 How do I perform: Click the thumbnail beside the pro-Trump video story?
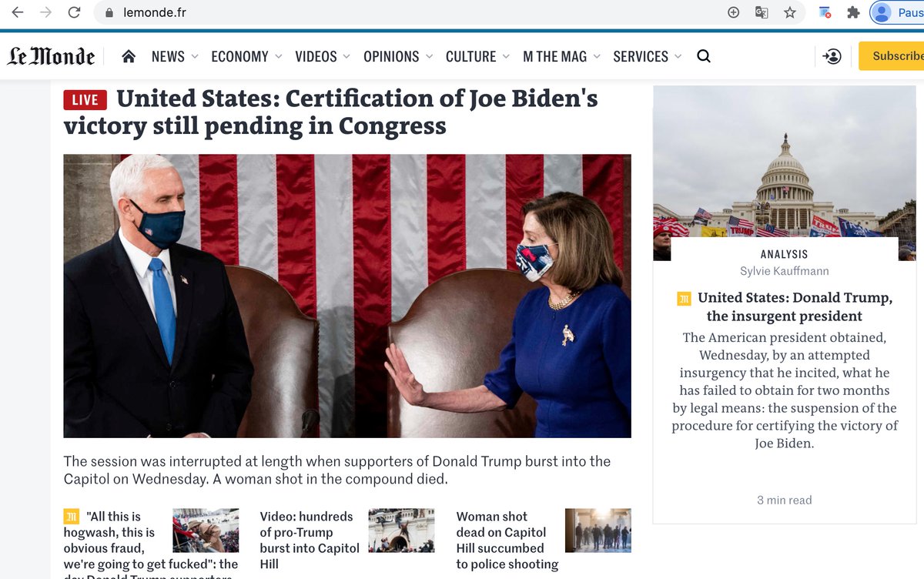coord(401,530)
